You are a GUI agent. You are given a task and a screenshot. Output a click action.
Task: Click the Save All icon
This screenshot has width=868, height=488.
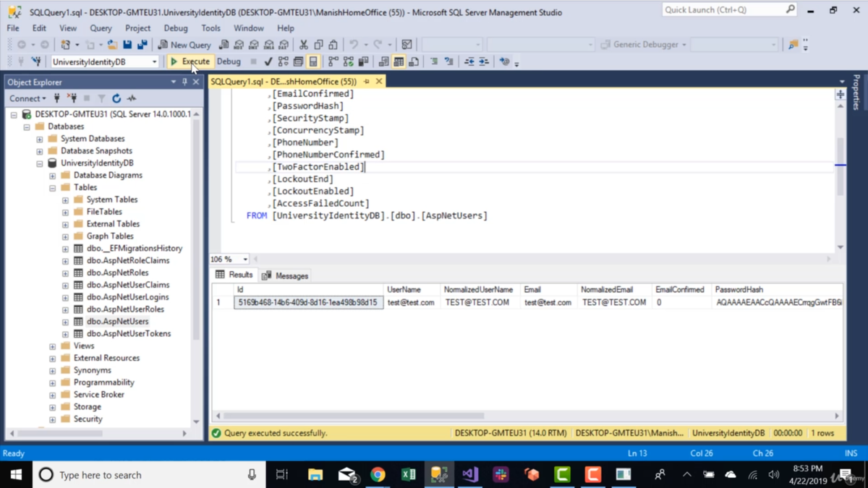[142, 45]
